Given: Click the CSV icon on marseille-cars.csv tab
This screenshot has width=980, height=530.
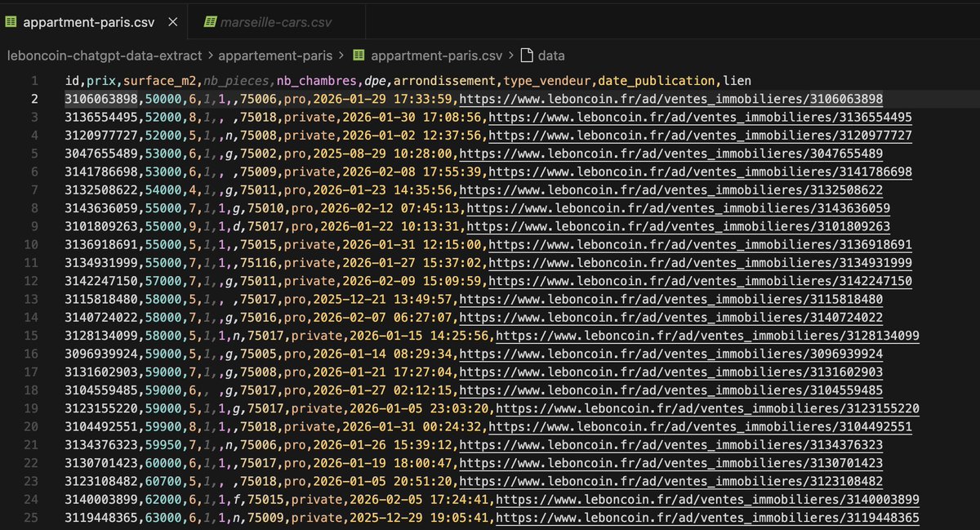Looking at the screenshot, I should pyautogui.click(x=209, y=23).
